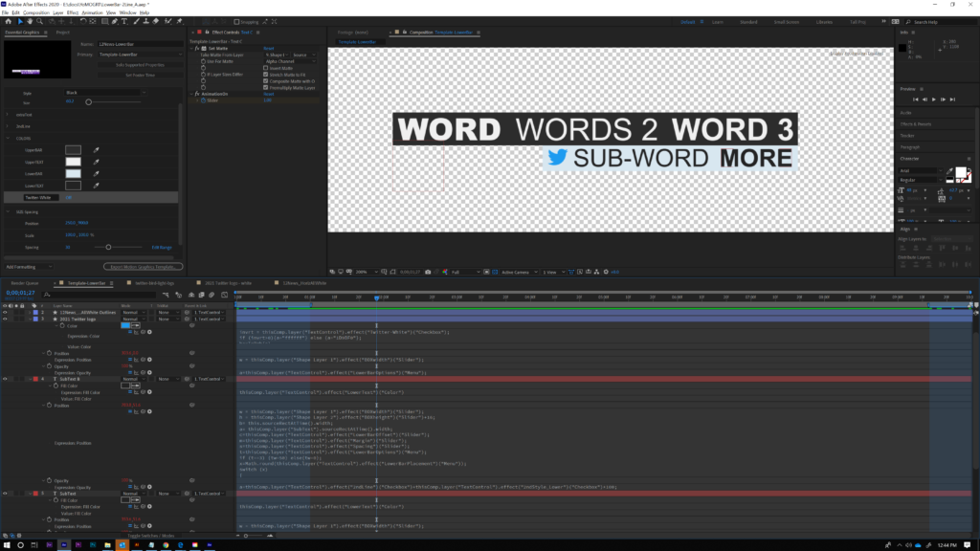
Task: Click the Name field containing 12News-LowerBar
Action: (140, 44)
